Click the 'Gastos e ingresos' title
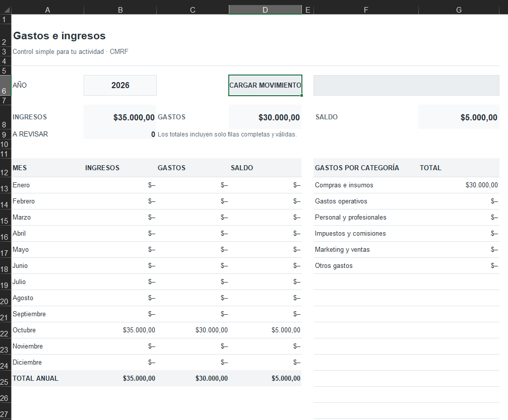Screen dimensions: 508x420 [59, 36]
